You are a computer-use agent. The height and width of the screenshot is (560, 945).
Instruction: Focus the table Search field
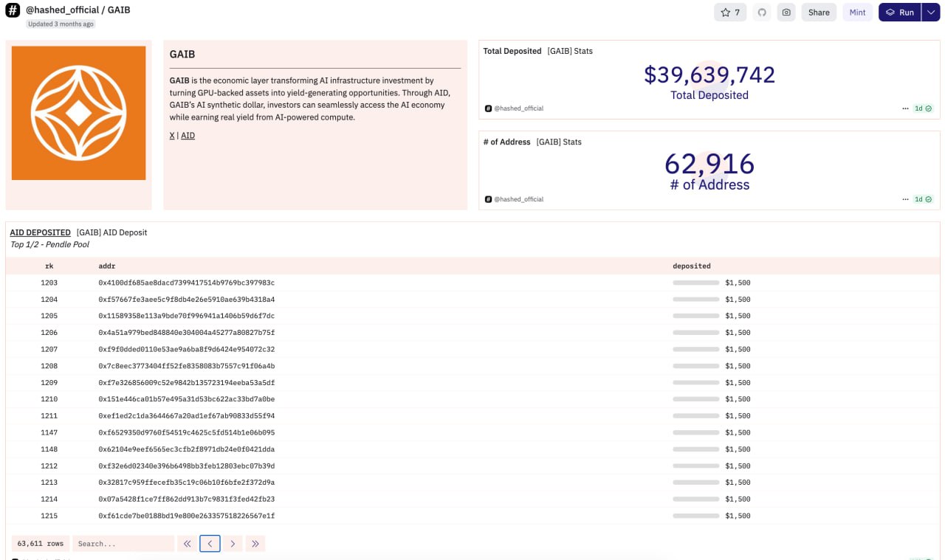pyautogui.click(x=123, y=544)
